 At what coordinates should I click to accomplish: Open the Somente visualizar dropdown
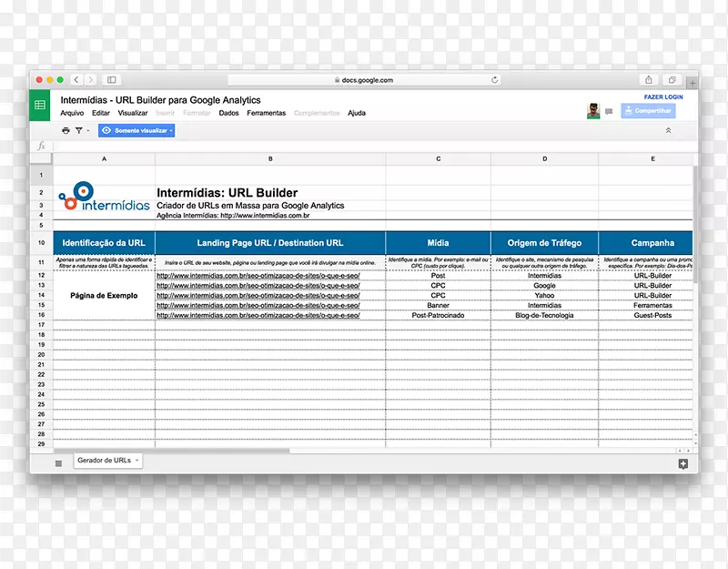tap(136, 130)
